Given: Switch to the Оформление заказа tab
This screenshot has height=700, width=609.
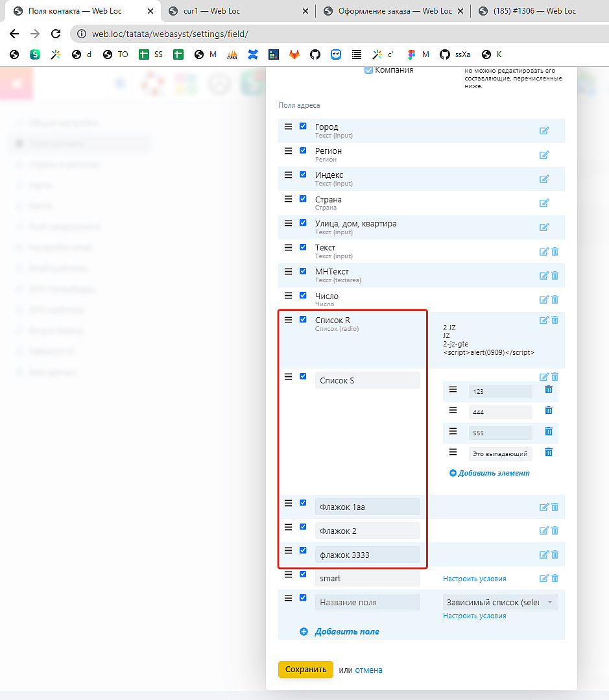Looking at the screenshot, I should coord(388,11).
